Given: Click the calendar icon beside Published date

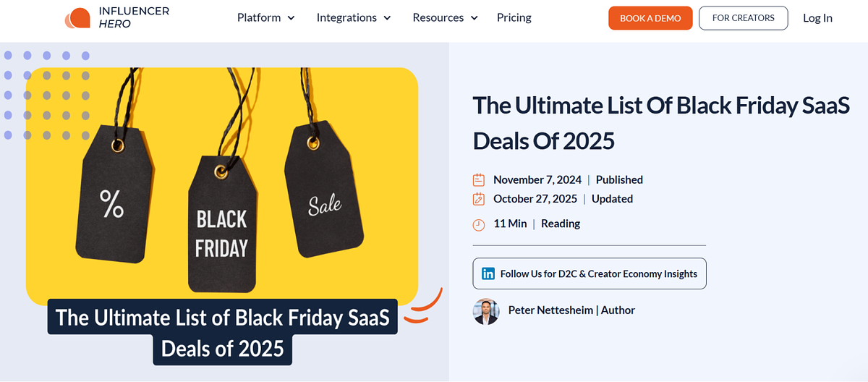Looking at the screenshot, I should pyautogui.click(x=479, y=180).
